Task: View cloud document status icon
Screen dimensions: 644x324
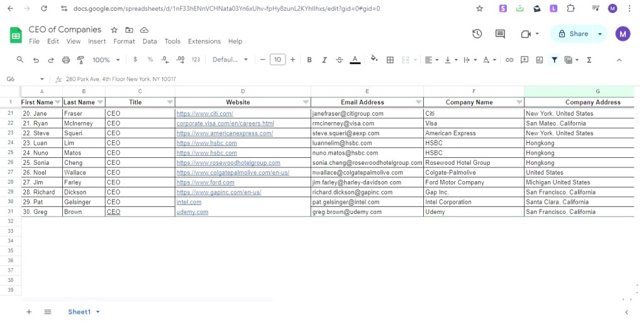Action: (144, 30)
